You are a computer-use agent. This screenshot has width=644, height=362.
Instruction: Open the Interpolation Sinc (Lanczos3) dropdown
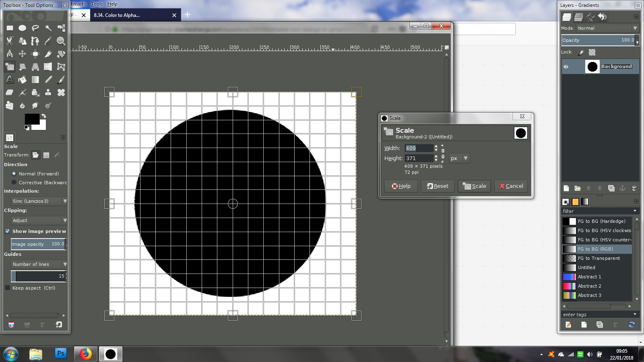click(39, 201)
